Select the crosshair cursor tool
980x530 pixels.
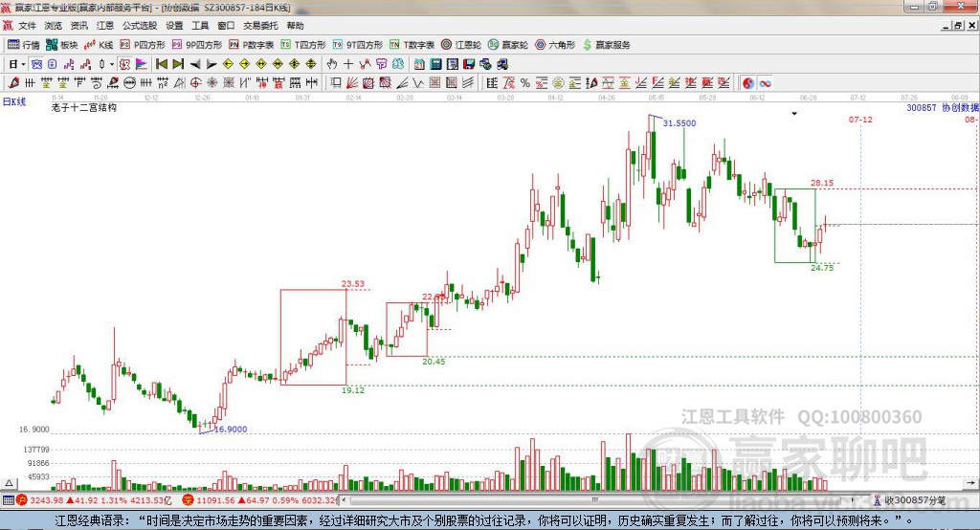[348, 64]
